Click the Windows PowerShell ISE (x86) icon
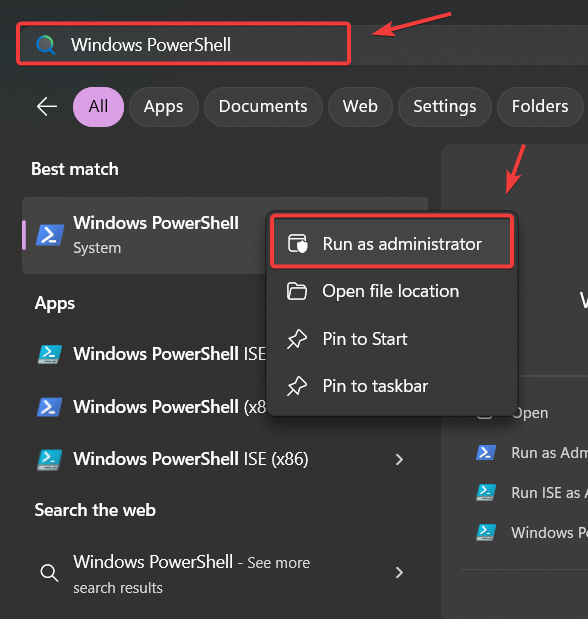Image resolution: width=588 pixels, height=619 pixels. [49, 460]
